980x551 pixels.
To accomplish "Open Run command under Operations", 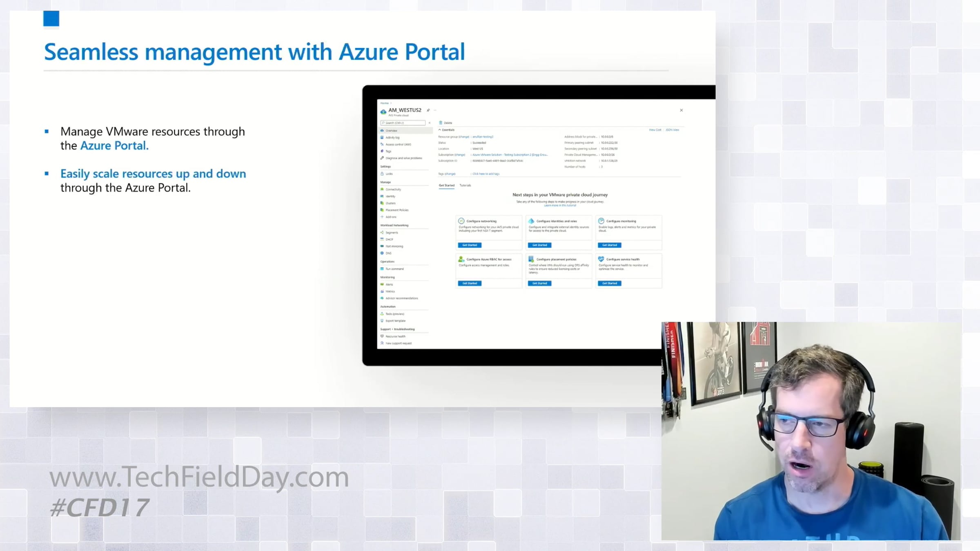I will coord(394,269).
